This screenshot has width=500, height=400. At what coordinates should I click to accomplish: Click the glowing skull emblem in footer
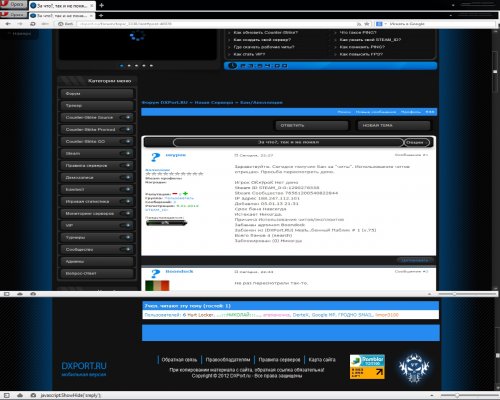pyautogui.click(x=414, y=368)
